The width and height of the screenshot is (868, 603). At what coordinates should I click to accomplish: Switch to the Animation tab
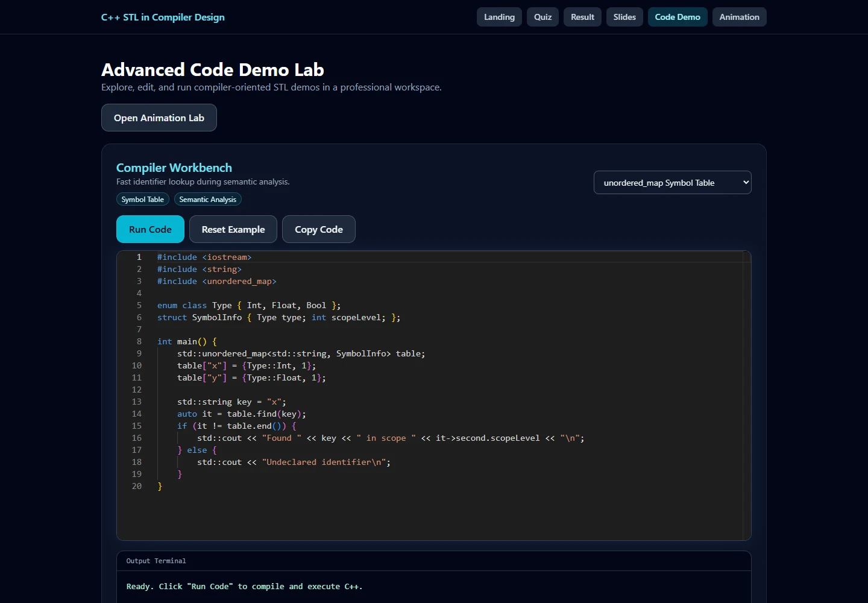tap(739, 17)
